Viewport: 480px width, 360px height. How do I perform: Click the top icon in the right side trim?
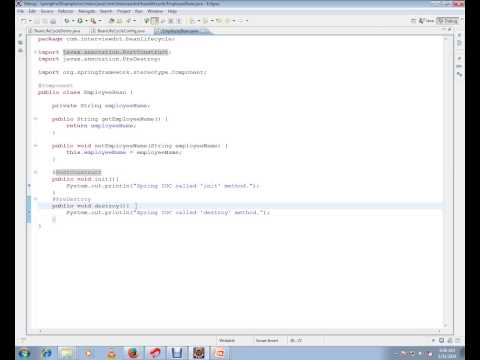point(459,35)
